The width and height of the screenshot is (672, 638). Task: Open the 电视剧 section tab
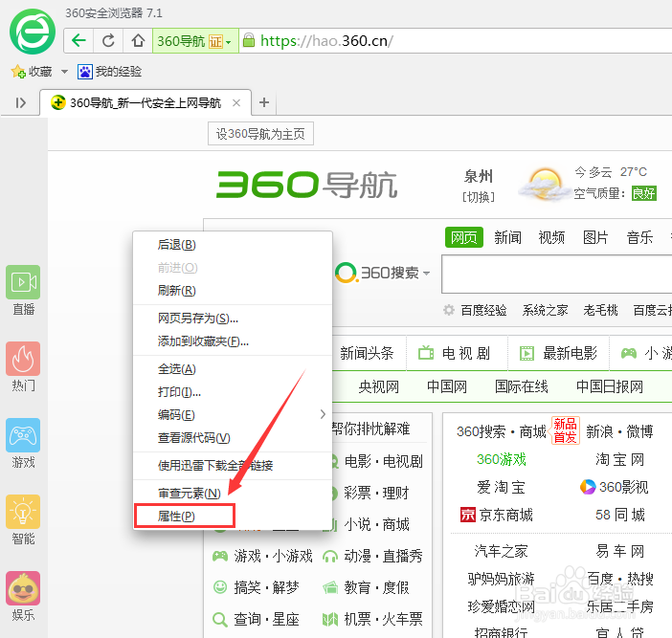click(x=457, y=353)
